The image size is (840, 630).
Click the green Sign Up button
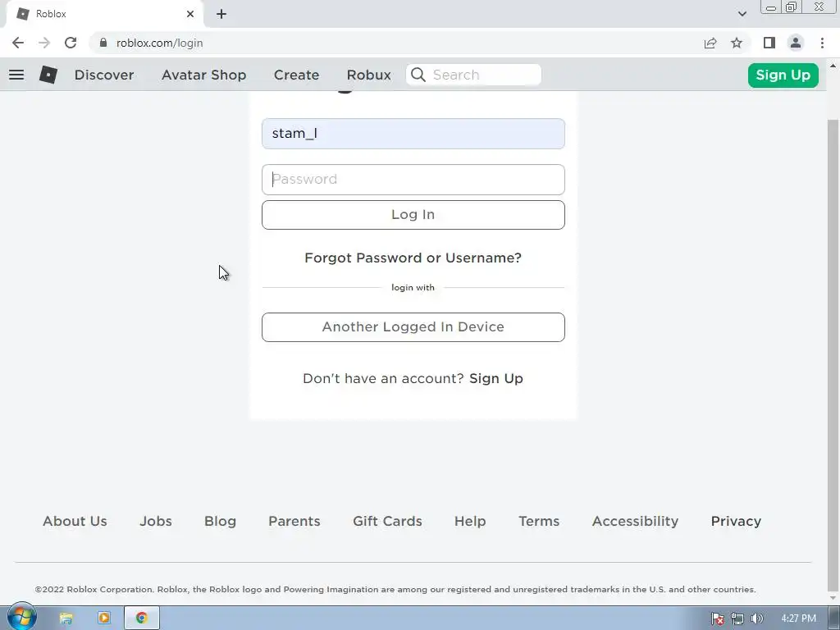point(783,75)
